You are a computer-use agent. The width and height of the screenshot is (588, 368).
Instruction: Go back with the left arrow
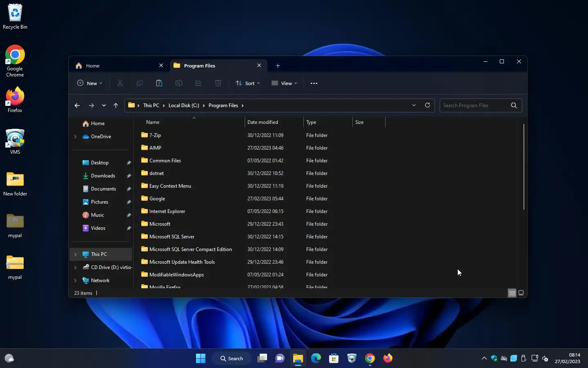(77, 105)
